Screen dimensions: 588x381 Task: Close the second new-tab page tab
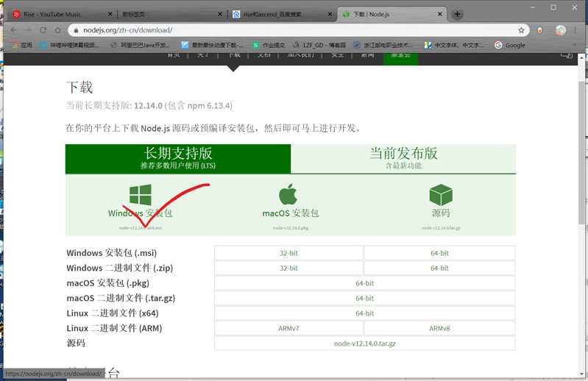tap(220, 14)
